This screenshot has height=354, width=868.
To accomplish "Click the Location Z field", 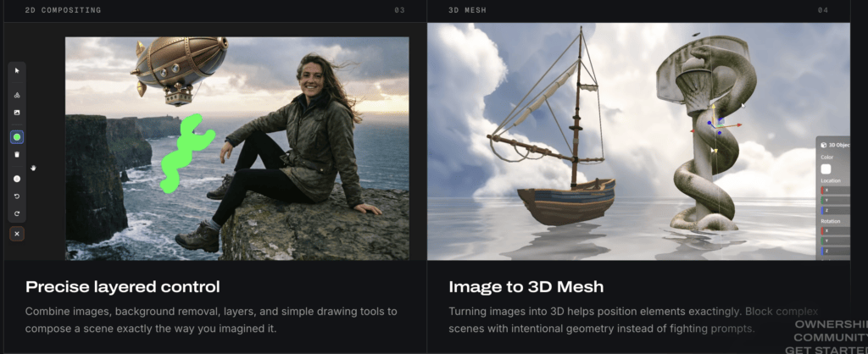I will [x=835, y=210].
